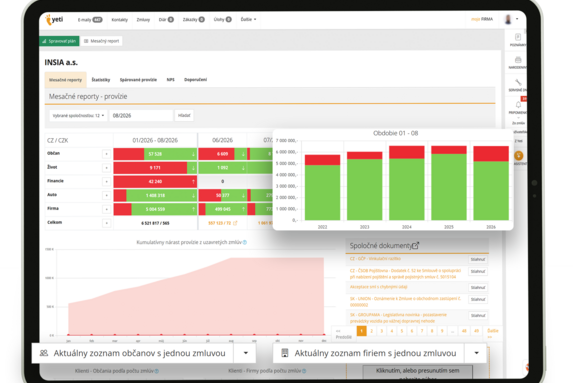
Task: Click info icon beside Klienti - Občania chart title
Action: tap(157, 371)
